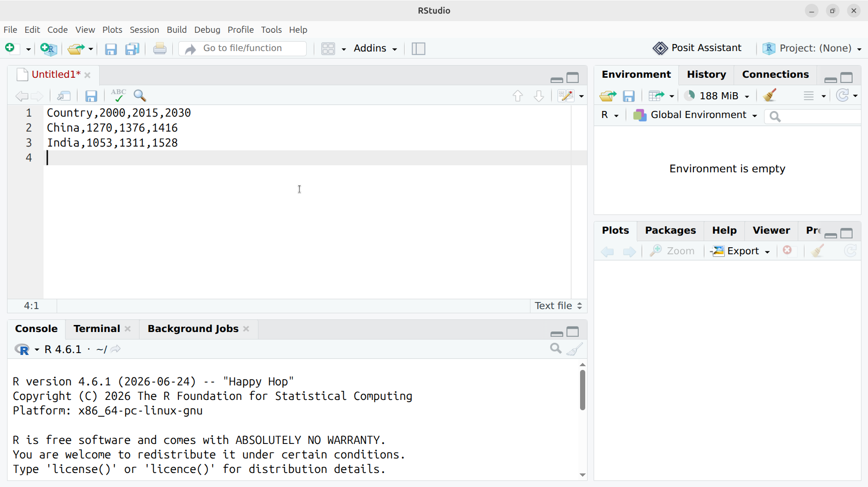The height and width of the screenshot is (487, 868).
Task: Switch to the Help tab
Action: tap(724, 230)
